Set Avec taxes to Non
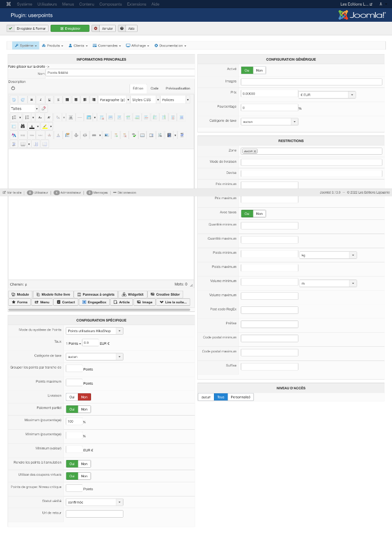392x546 pixels. point(259,213)
